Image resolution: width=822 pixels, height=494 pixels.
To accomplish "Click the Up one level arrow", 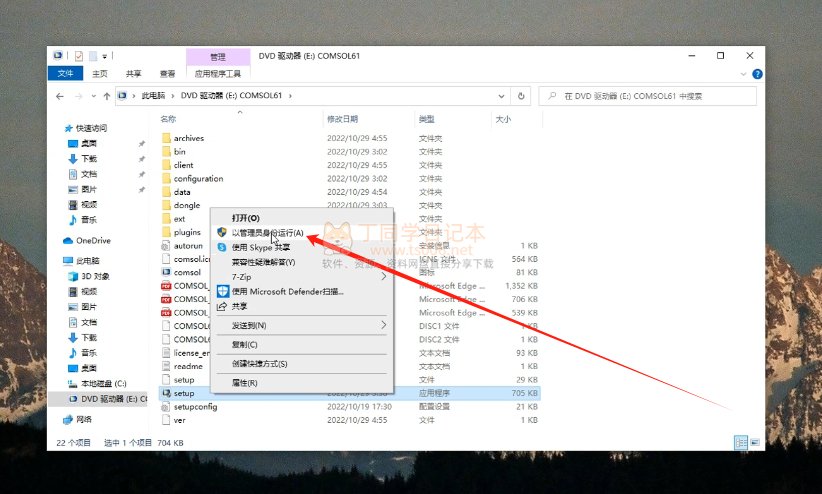I will coord(107,96).
